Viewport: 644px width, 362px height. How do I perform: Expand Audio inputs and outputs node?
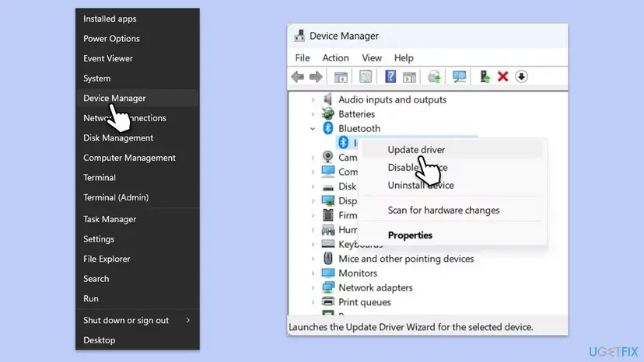click(313, 99)
